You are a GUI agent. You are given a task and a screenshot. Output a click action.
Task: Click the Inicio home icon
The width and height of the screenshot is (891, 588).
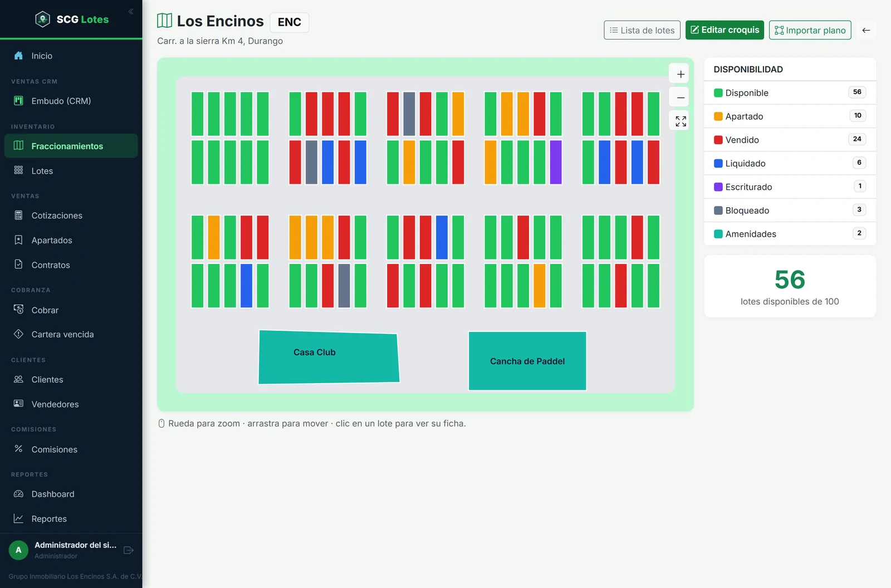(x=18, y=56)
